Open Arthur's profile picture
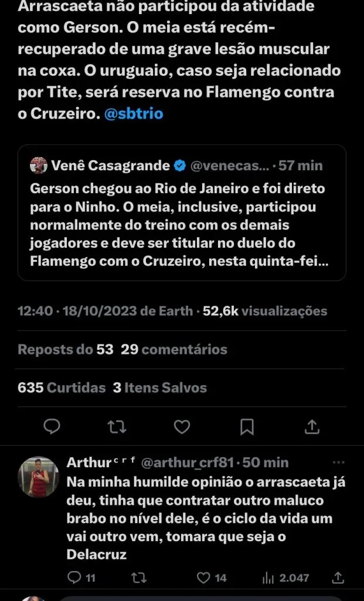This screenshot has width=364, height=601. coord(39,477)
